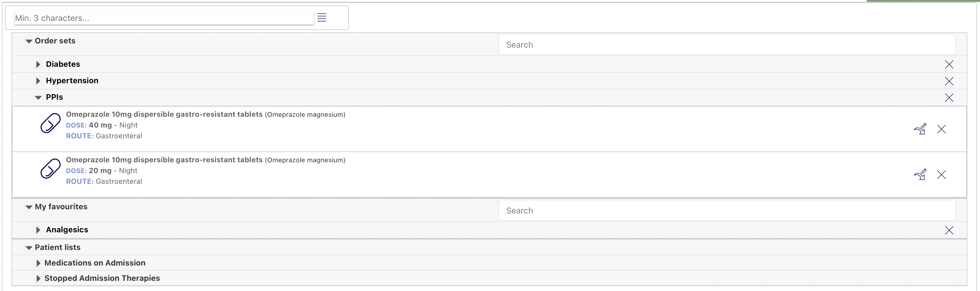Delete the PPIs order set
The width and height of the screenshot is (980, 291).
click(x=949, y=98)
